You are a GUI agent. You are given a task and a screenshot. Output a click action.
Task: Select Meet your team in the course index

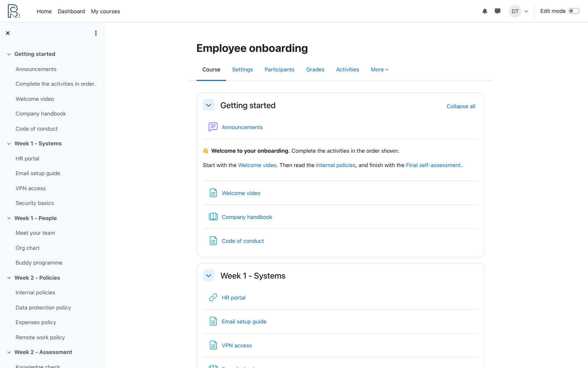(x=35, y=233)
